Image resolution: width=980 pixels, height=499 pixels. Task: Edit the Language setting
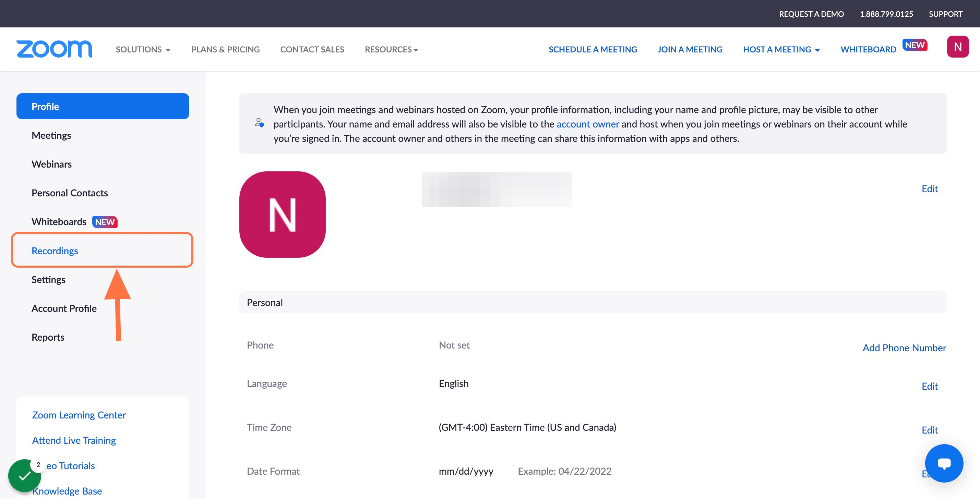(929, 386)
